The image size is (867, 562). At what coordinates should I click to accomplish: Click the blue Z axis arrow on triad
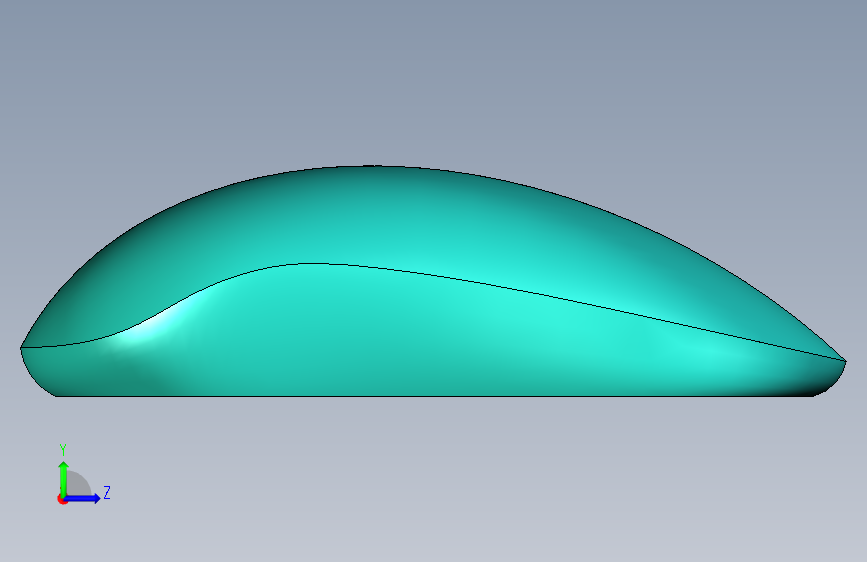coord(83,498)
